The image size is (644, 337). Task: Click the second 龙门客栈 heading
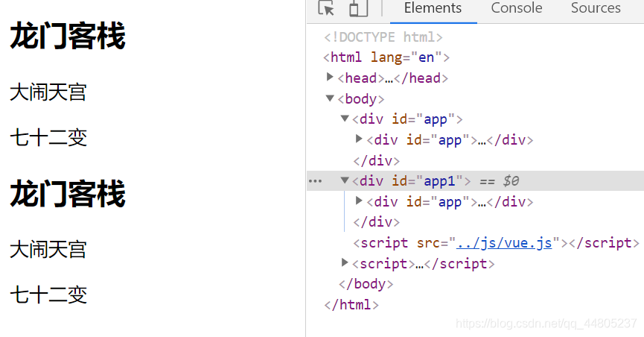(x=68, y=194)
